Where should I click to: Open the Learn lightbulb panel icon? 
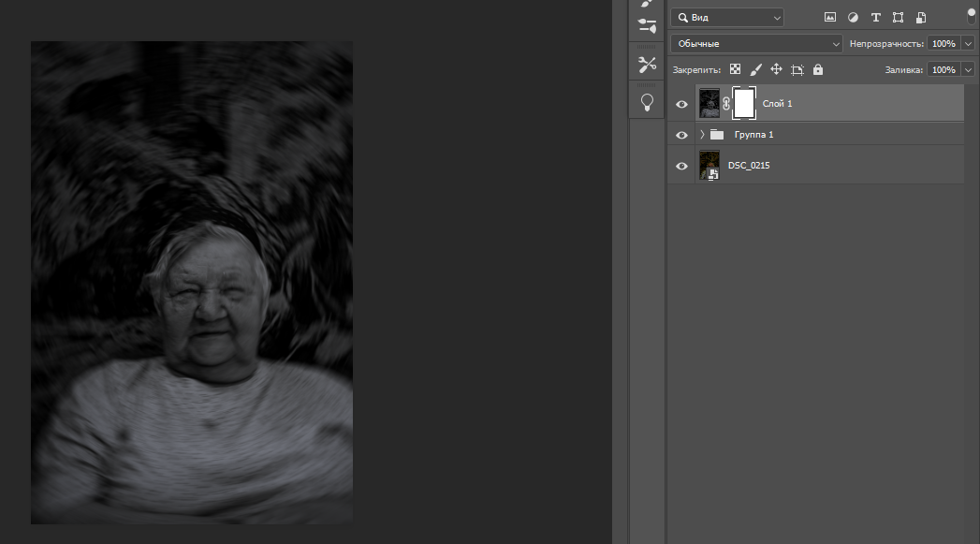point(647,102)
